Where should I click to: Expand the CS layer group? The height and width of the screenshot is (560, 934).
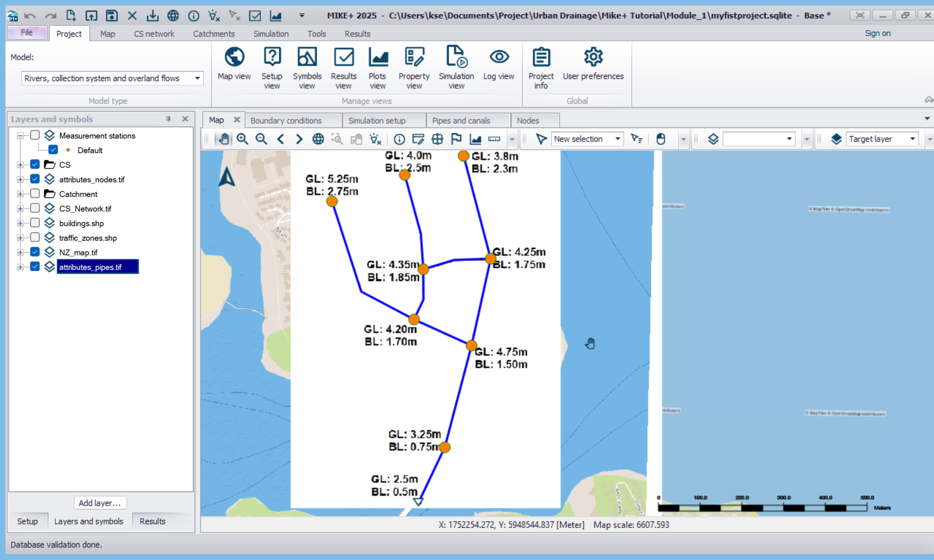[x=20, y=165]
